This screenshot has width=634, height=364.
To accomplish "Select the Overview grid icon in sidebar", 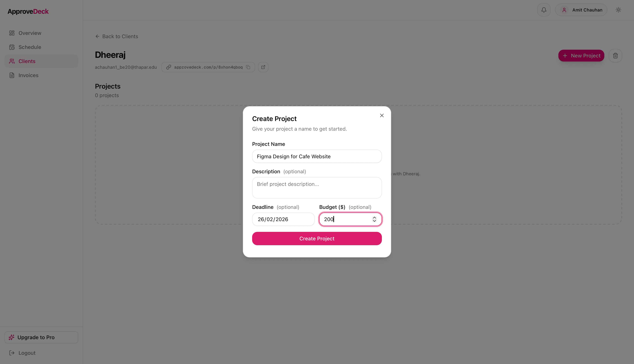I will click(x=12, y=33).
